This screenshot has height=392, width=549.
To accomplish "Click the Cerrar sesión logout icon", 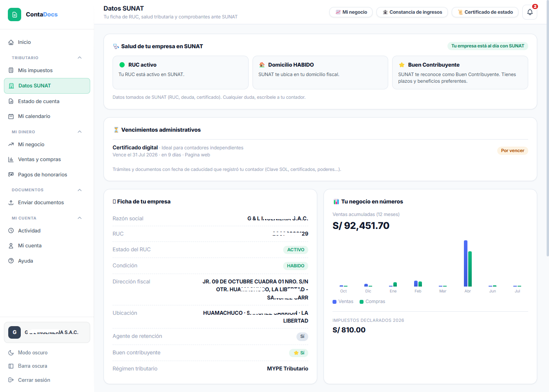I will 11,380.
